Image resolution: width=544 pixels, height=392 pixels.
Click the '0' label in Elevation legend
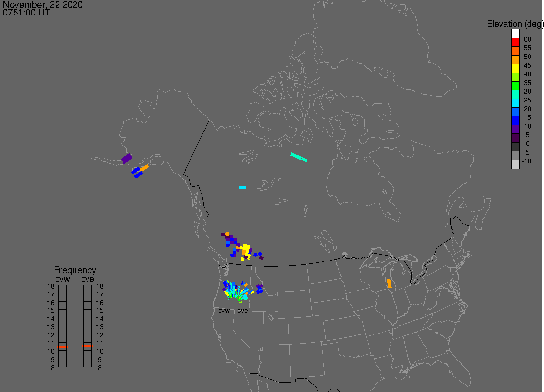click(528, 144)
